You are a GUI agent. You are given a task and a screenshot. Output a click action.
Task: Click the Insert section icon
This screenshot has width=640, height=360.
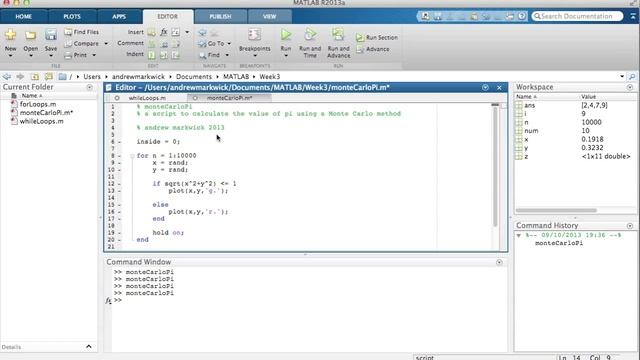(151, 32)
